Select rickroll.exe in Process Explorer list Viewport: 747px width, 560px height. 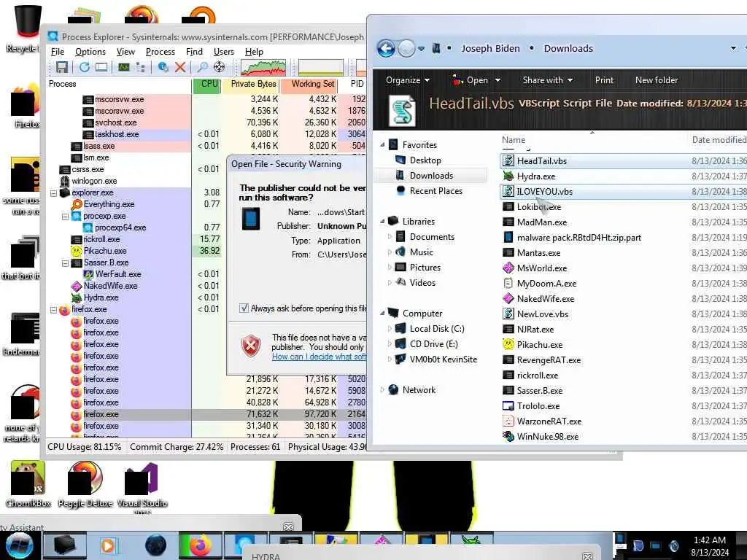tap(101, 239)
